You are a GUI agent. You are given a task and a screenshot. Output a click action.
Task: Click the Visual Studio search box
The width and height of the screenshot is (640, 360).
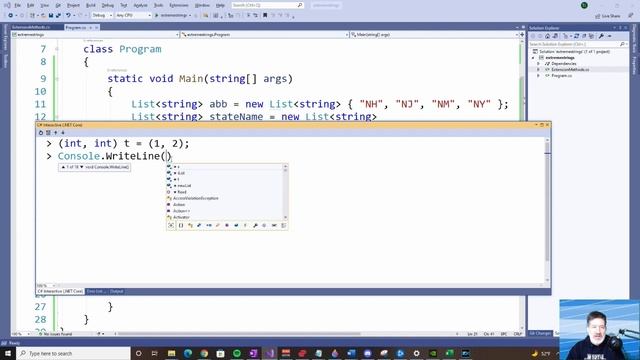tap(267, 5)
